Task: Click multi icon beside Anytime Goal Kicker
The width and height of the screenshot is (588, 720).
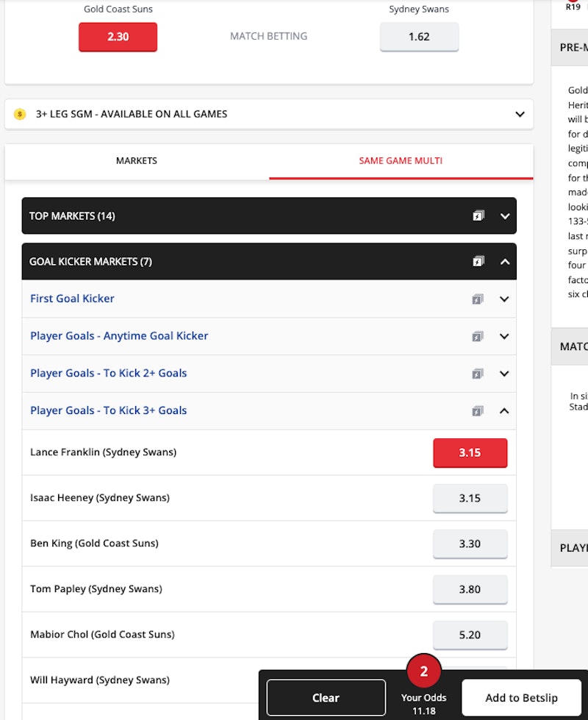Action: pyautogui.click(x=478, y=336)
